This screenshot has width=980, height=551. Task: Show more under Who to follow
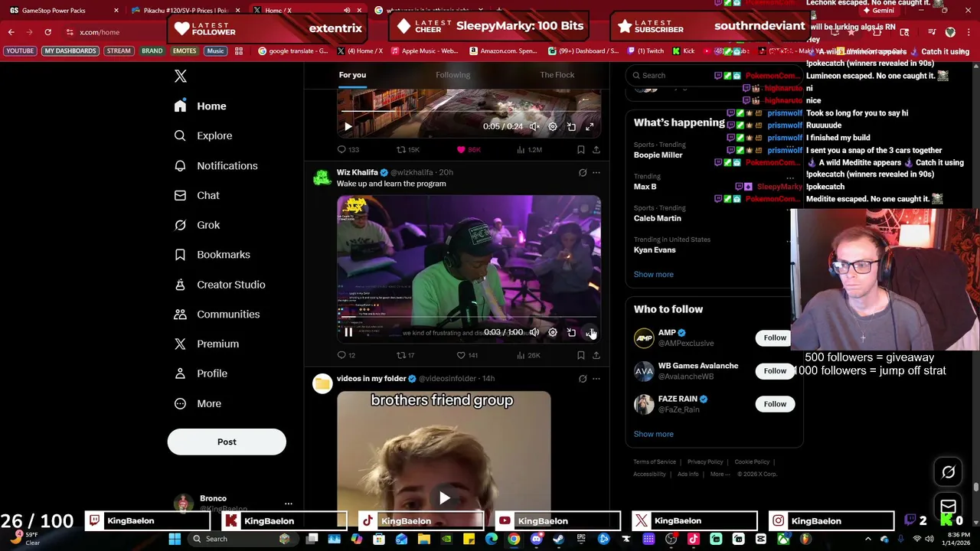(x=653, y=434)
